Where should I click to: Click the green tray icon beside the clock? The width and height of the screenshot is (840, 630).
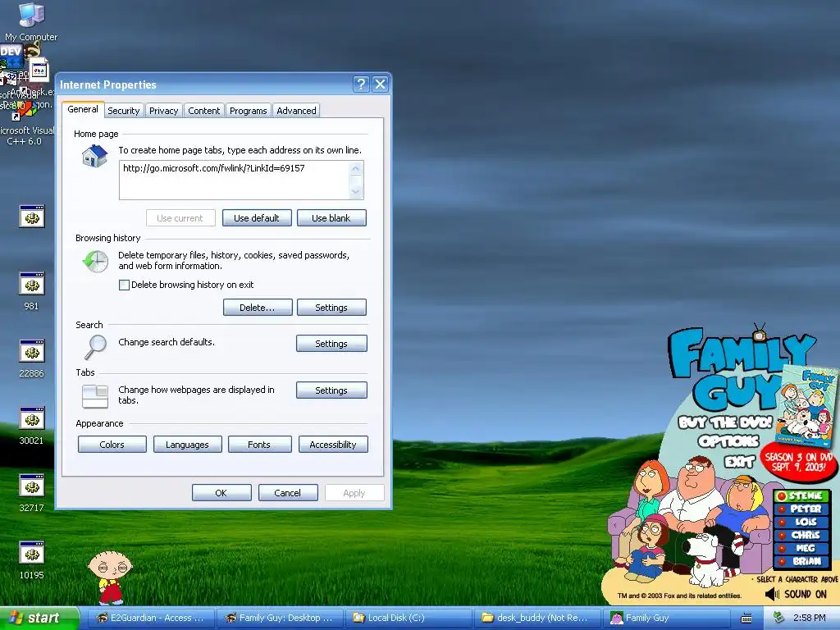[x=779, y=618]
